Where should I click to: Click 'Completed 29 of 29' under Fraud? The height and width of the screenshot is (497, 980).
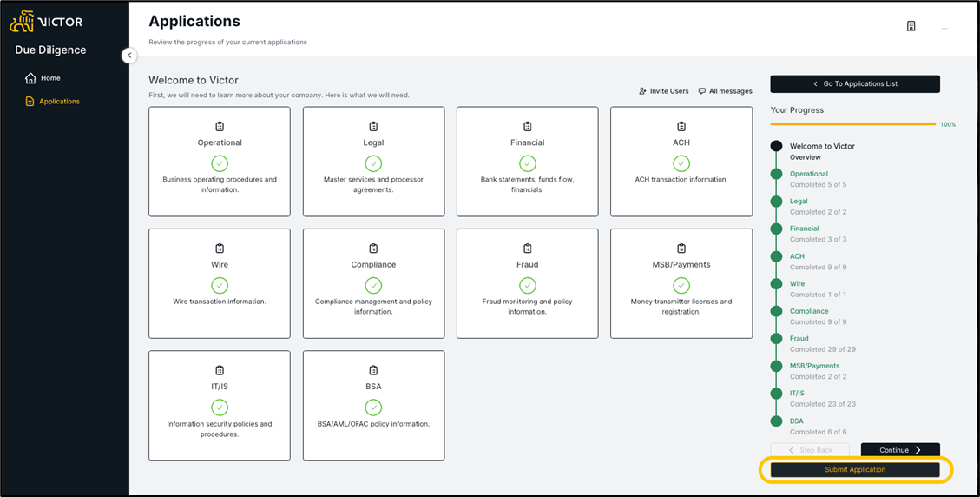[x=823, y=349]
